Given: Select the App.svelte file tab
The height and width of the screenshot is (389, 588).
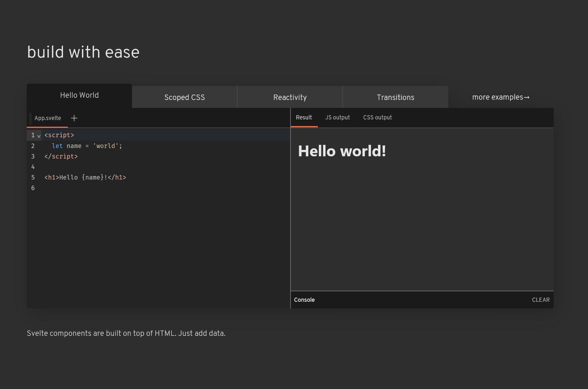Looking at the screenshot, I should 48,118.
